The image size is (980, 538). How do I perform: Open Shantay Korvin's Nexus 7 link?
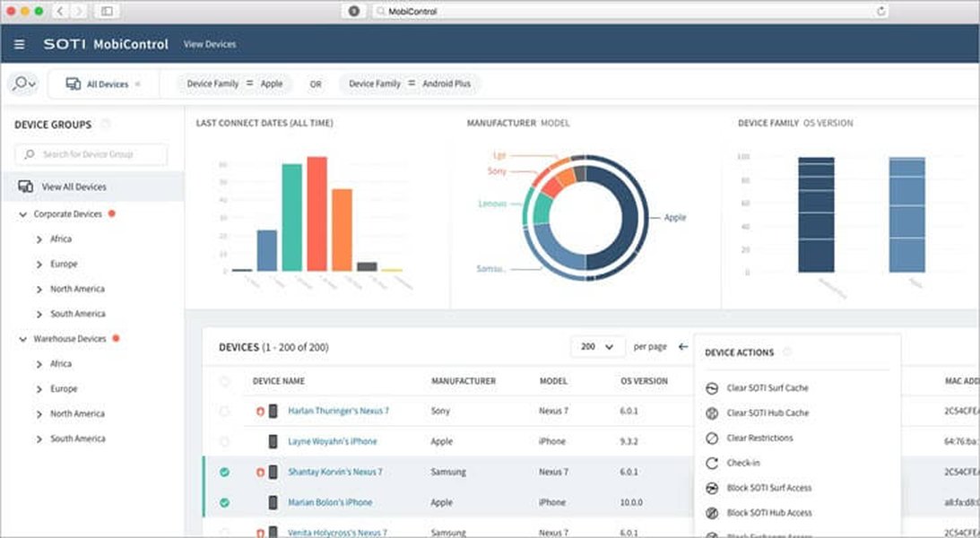click(335, 472)
